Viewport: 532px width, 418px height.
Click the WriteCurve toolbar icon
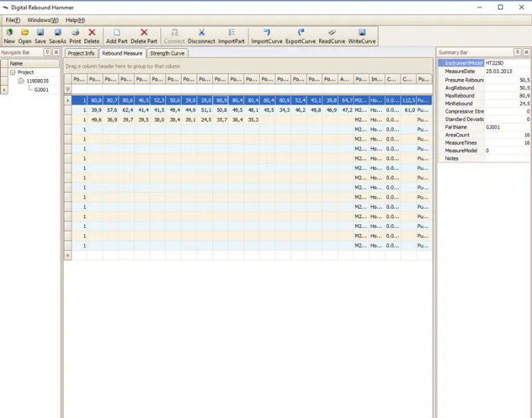[x=362, y=33]
